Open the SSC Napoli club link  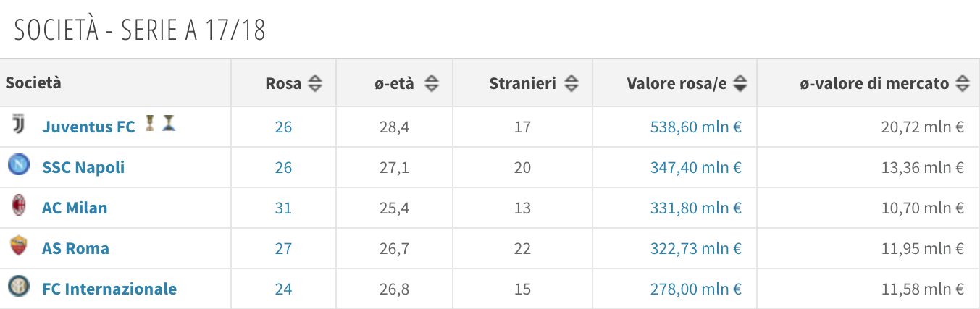click(83, 167)
